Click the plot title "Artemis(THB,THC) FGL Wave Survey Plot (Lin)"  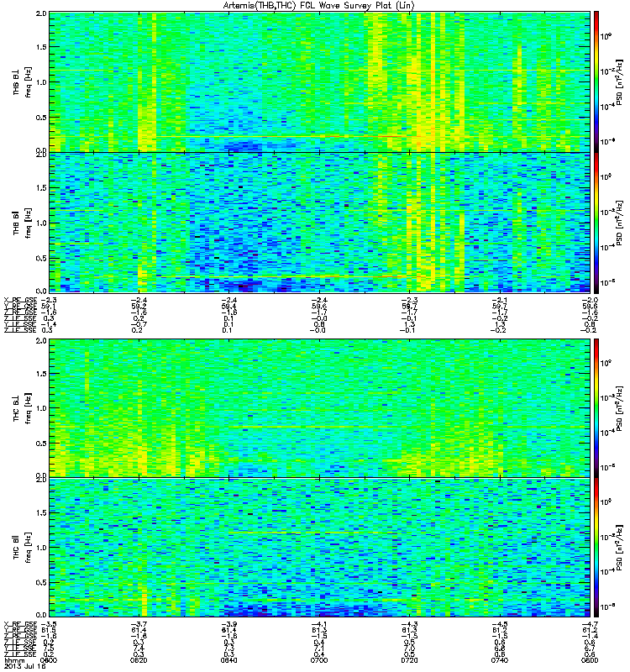318,6
